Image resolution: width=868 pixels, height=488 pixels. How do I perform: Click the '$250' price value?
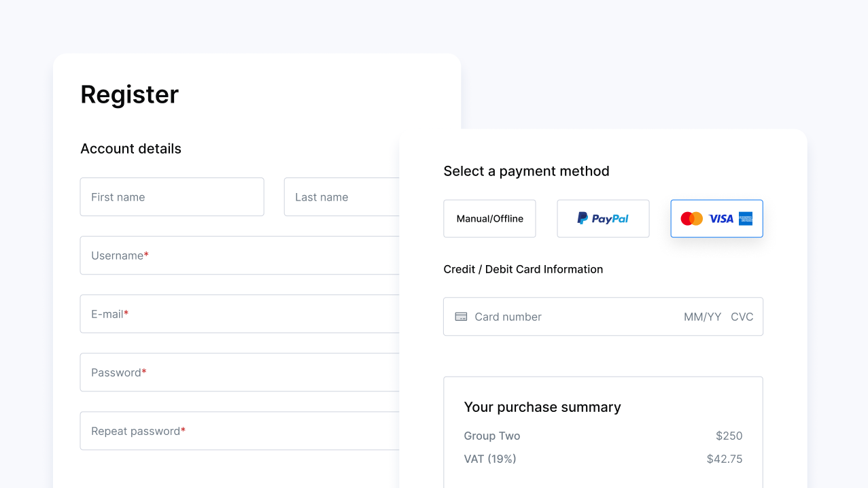[729, 436]
